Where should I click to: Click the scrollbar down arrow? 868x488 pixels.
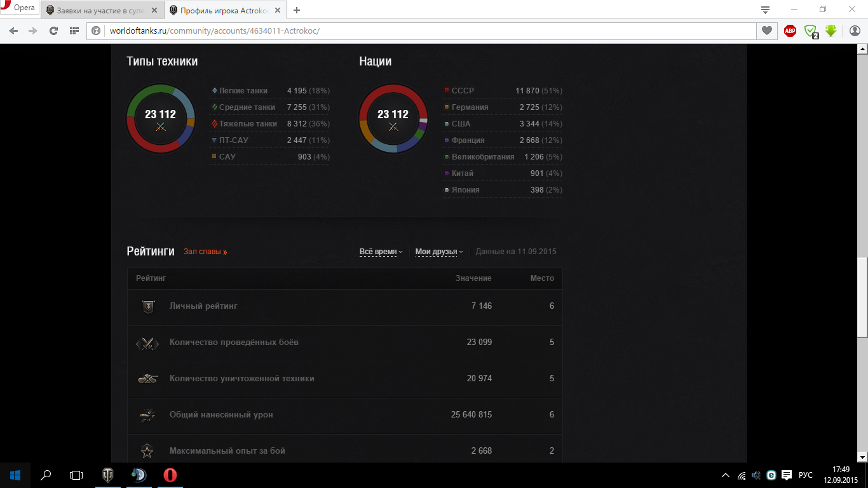pyautogui.click(x=862, y=457)
